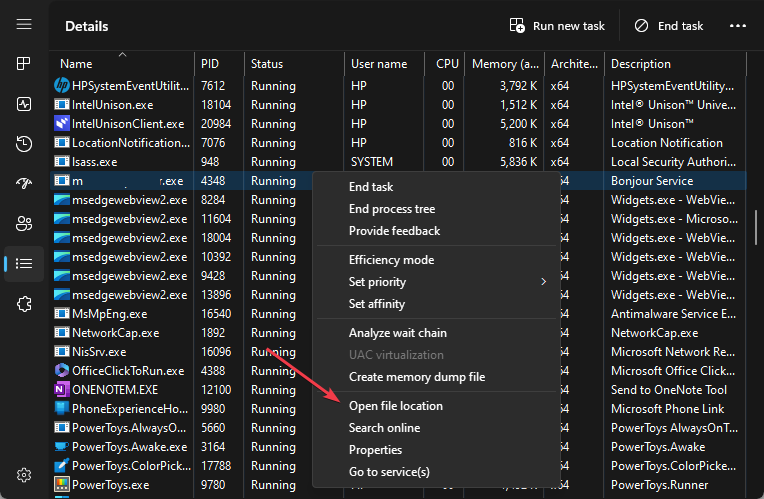Open the Users page icon
Viewport: 764px width, 499px height.
(24, 224)
